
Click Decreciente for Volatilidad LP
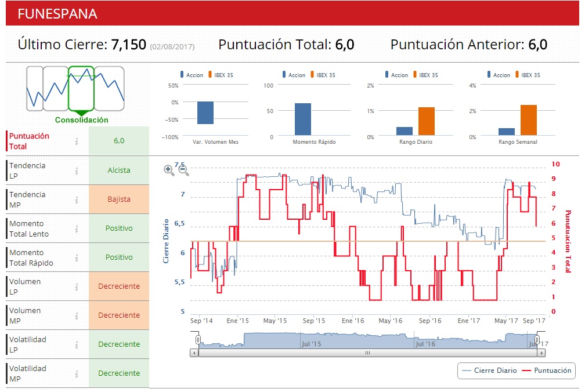119,344
